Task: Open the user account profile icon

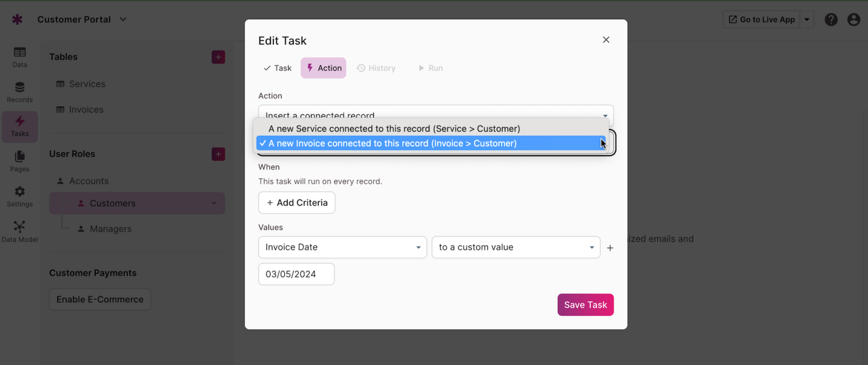Action: (x=854, y=20)
